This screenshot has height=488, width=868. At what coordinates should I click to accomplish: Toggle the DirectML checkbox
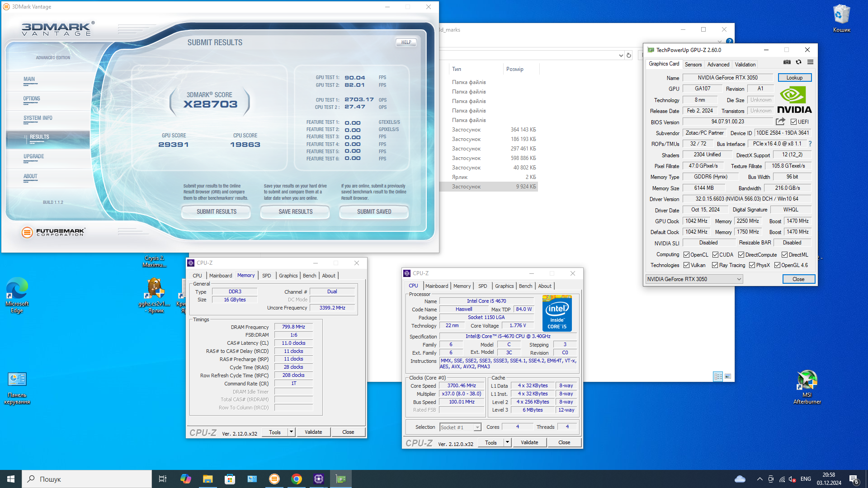click(x=784, y=255)
